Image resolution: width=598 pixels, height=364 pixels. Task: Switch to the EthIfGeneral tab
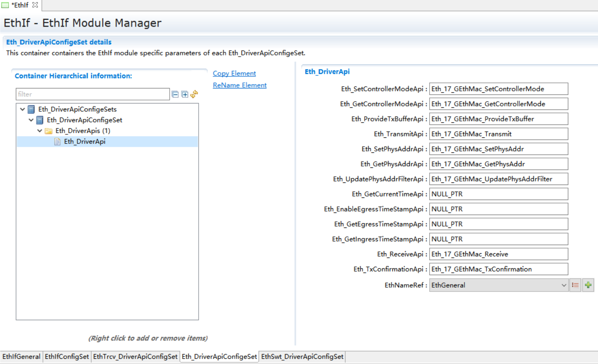(21, 357)
